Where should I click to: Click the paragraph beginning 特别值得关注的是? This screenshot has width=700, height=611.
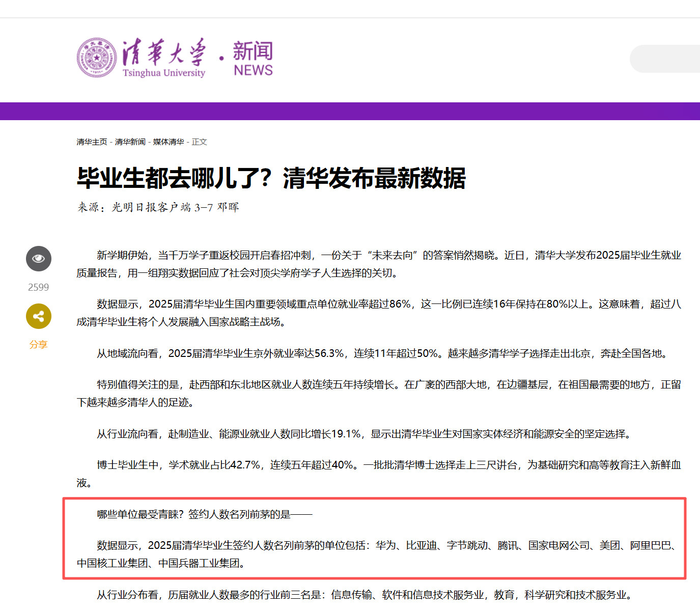click(x=379, y=394)
